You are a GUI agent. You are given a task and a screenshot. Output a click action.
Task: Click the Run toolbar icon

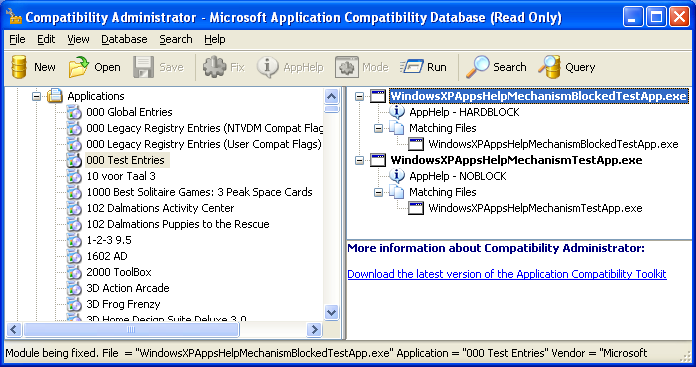coord(412,67)
